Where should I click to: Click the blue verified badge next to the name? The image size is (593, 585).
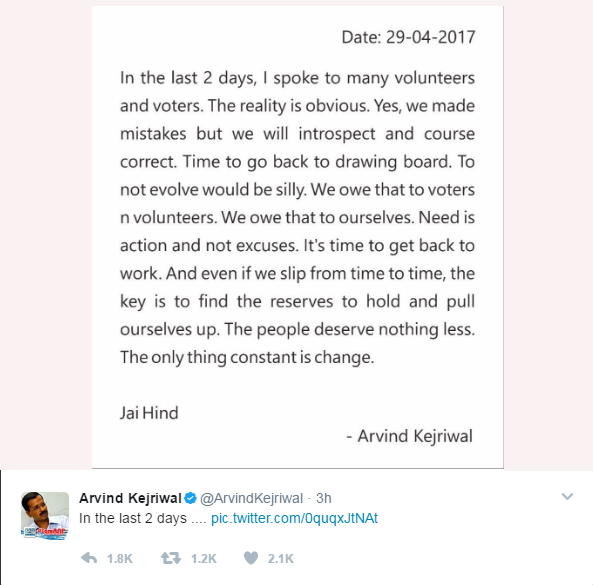pyautogui.click(x=190, y=498)
